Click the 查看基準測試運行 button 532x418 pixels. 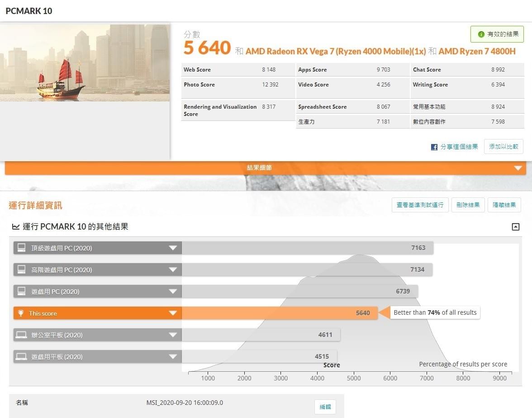point(420,205)
